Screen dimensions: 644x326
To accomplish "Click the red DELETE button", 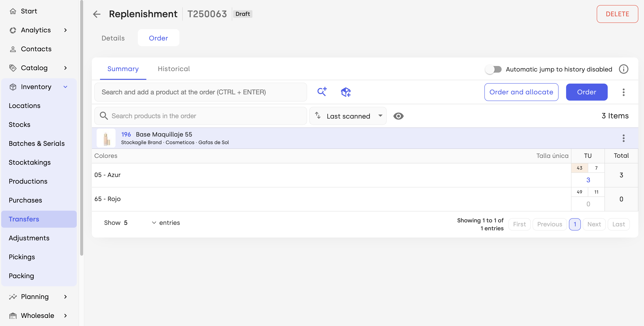I will [617, 14].
